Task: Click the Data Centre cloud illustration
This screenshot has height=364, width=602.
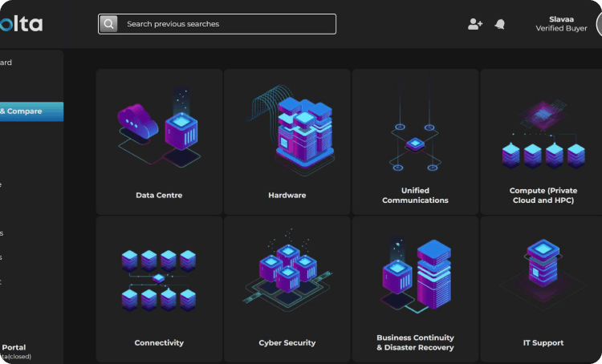Action: [159, 128]
